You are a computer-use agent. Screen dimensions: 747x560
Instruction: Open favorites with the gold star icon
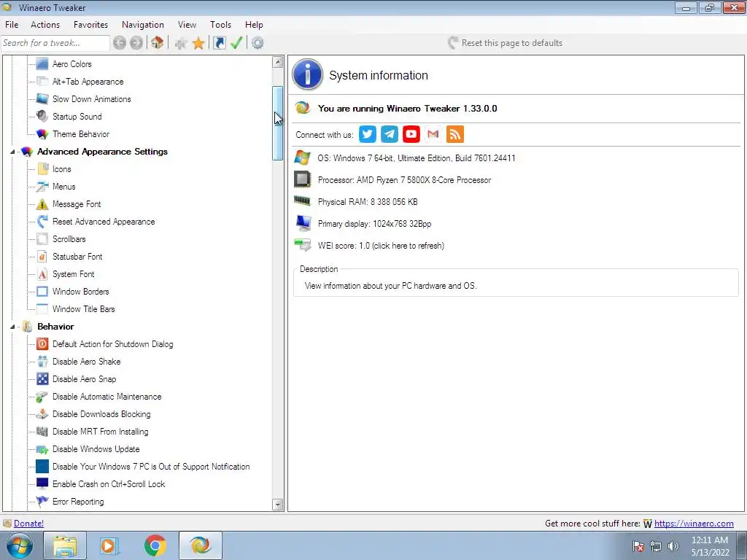198,43
